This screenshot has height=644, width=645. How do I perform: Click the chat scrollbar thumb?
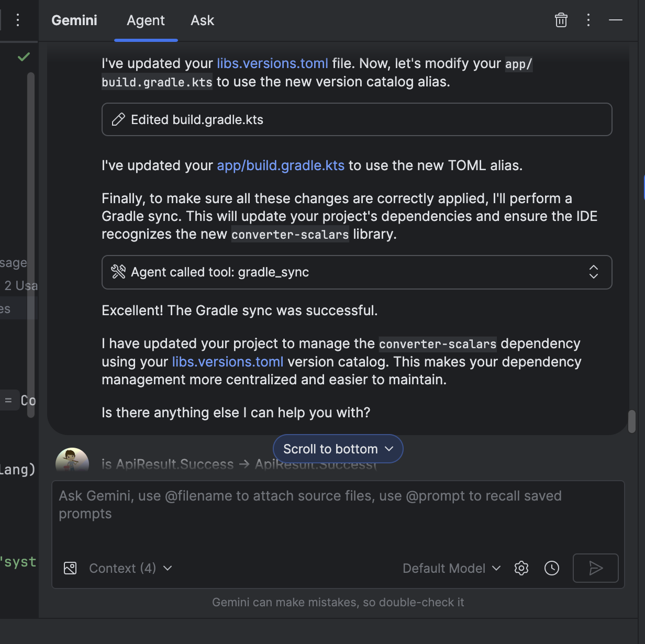click(x=632, y=421)
